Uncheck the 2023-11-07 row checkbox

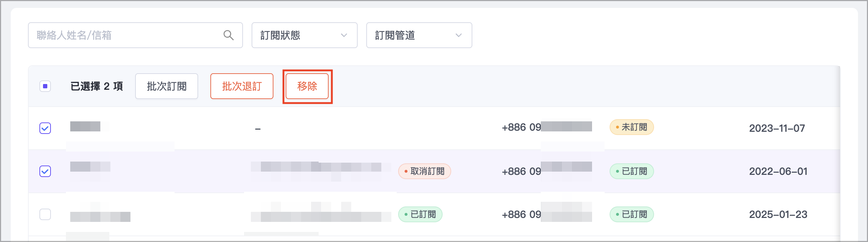[45, 128]
